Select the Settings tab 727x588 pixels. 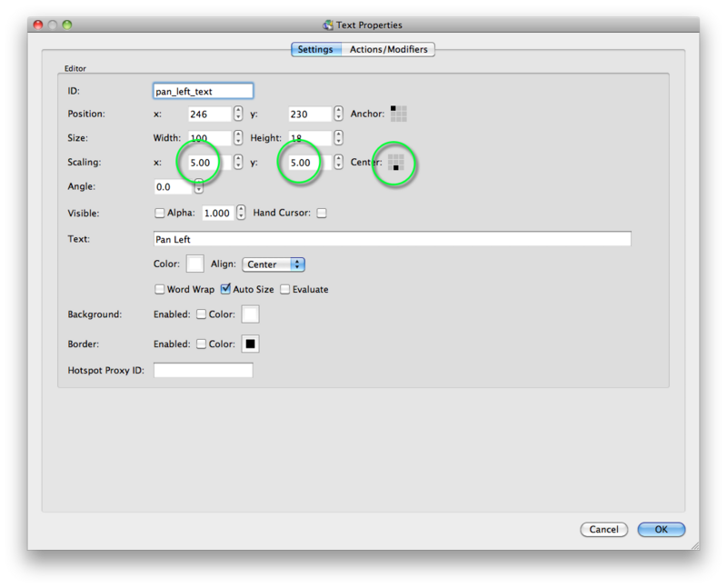pos(315,49)
